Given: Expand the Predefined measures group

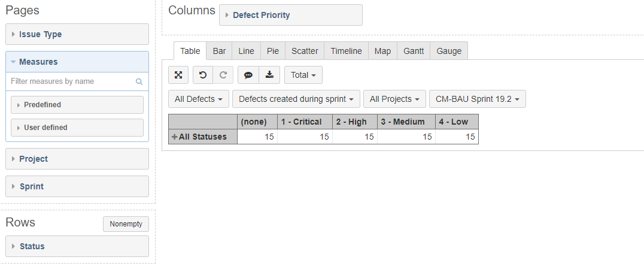Looking at the screenshot, I should 77,105.
